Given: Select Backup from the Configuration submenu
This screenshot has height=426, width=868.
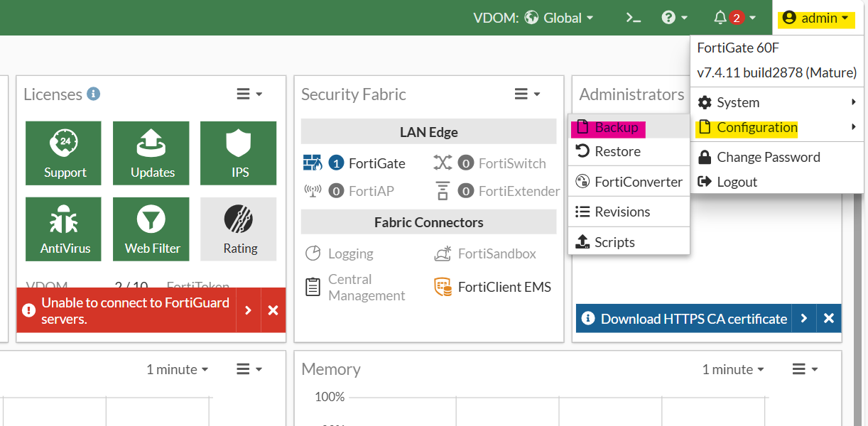Looking at the screenshot, I should pyautogui.click(x=629, y=128).
